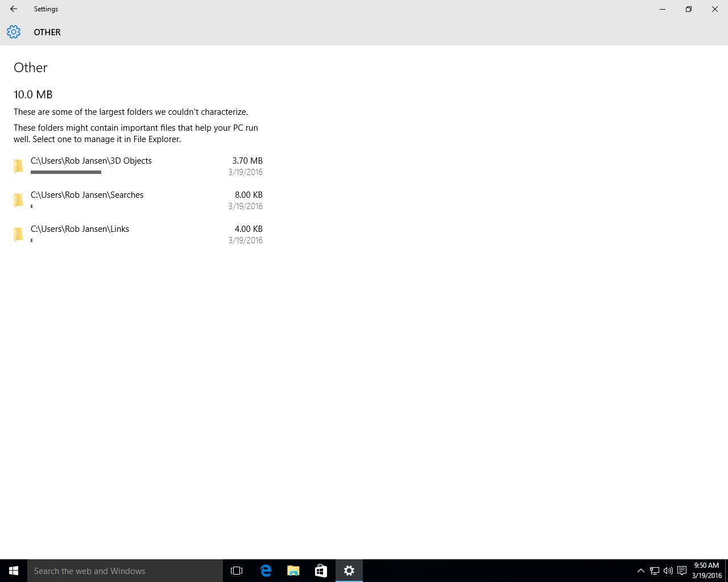Open the Links folder icon
This screenshot has height=582, width=728.
pos(19,234)
